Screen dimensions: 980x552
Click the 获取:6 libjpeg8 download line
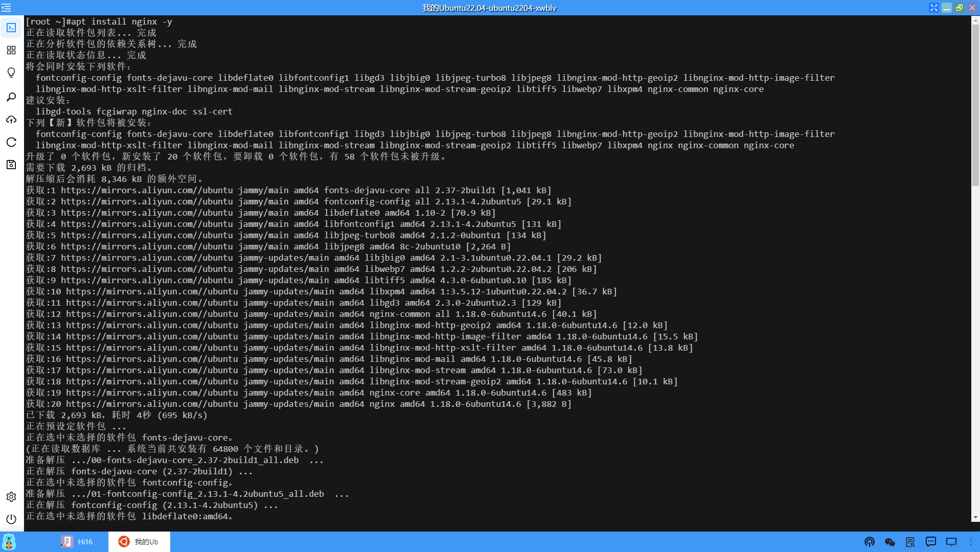click(268, 246)
